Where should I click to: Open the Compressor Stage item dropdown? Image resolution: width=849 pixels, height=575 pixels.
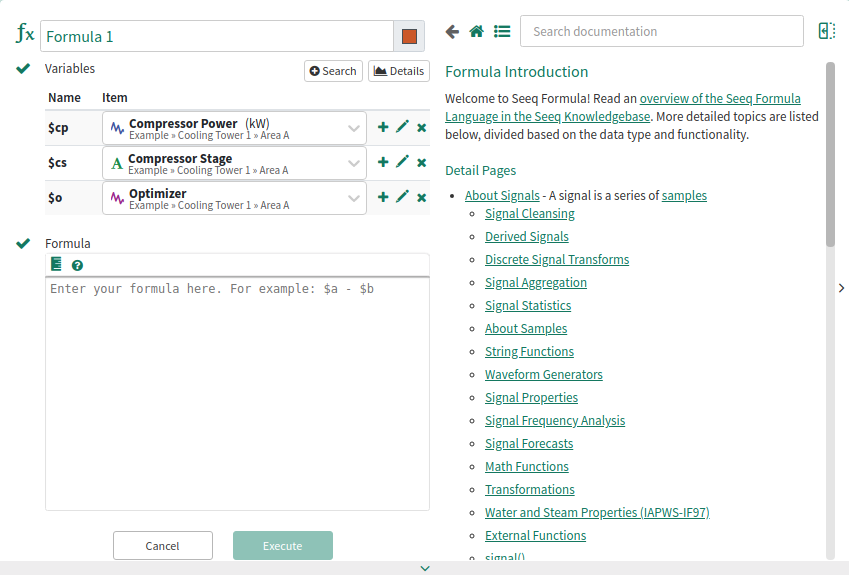tap(354, 163)
